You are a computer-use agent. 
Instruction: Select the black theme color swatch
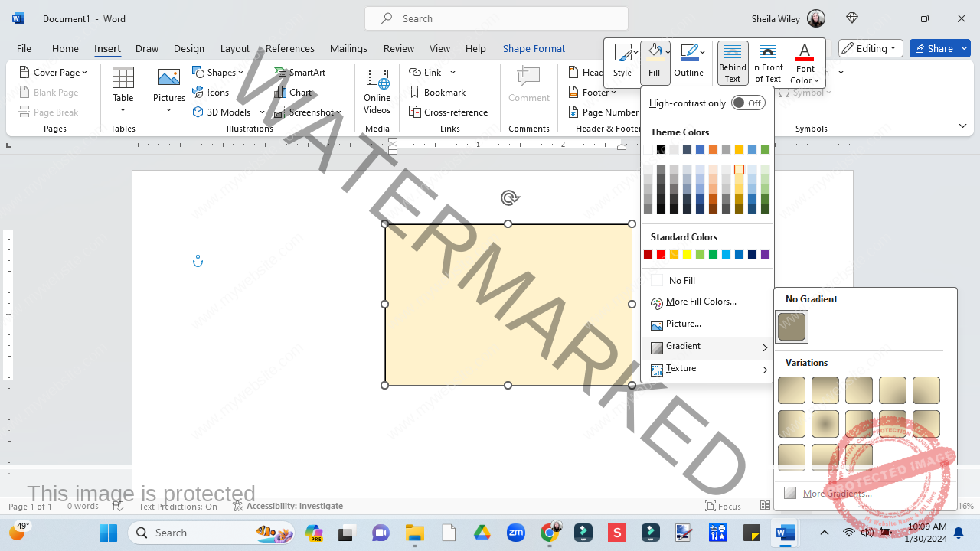pyautogui.click(x=661, y=150)
